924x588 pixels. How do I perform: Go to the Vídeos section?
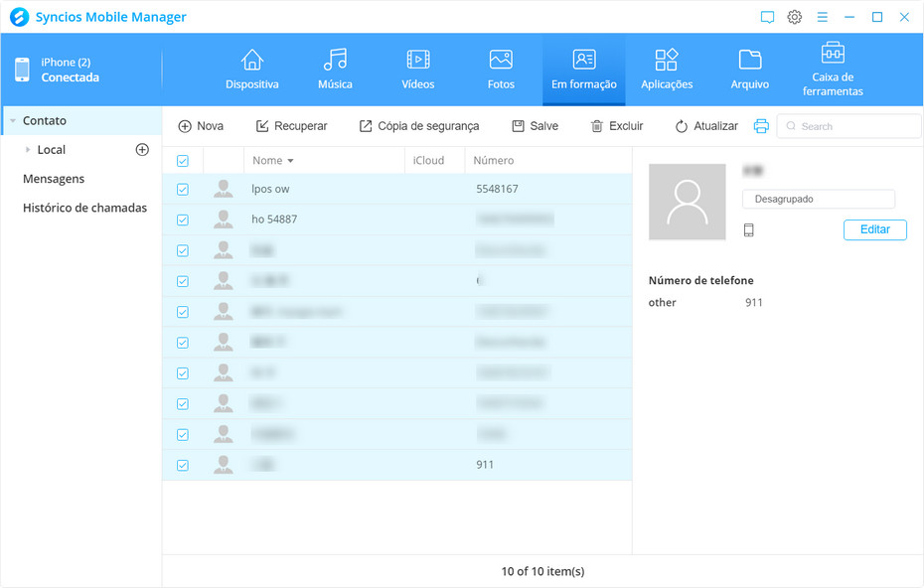coord(417,70)
